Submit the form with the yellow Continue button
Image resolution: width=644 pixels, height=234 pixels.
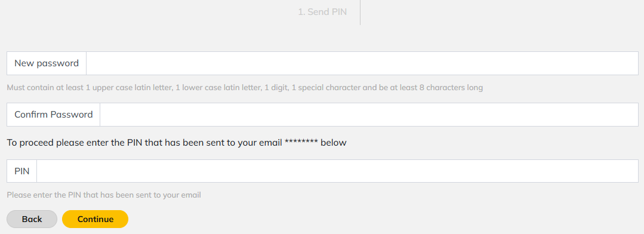click(x=95, y=219)
